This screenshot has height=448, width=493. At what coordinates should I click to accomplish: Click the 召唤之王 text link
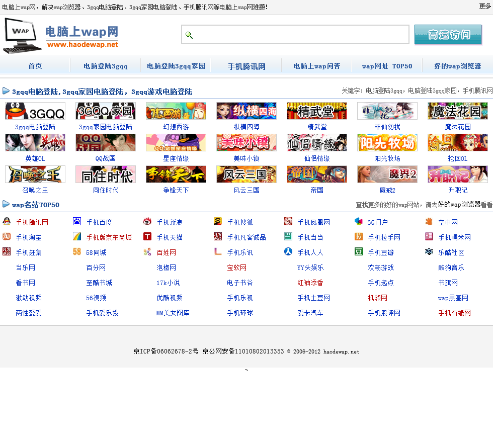tap(35, 191)
